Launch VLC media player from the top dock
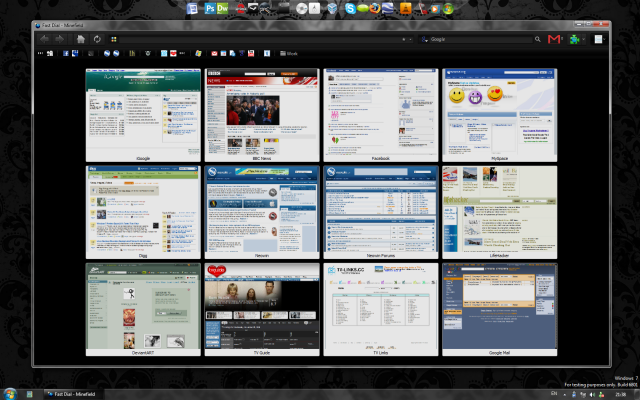 point(405,8)
